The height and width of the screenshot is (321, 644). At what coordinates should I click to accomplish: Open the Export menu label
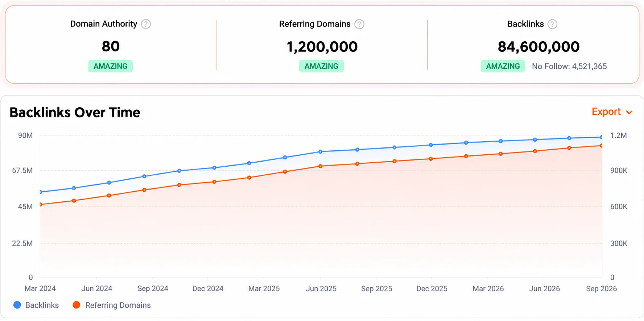coord(606,112)
